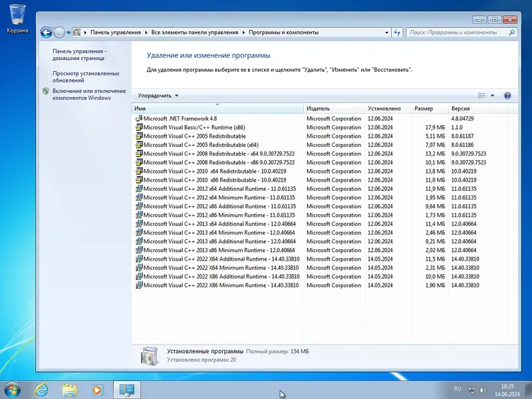Click the network tray icon
The height and width of the screenshot is (399, 532).
tap(471, 390)
